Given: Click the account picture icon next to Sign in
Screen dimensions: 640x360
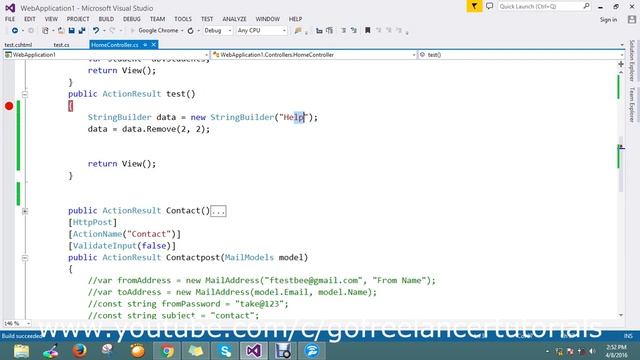Looking at the screenshot, I should 632,19.
